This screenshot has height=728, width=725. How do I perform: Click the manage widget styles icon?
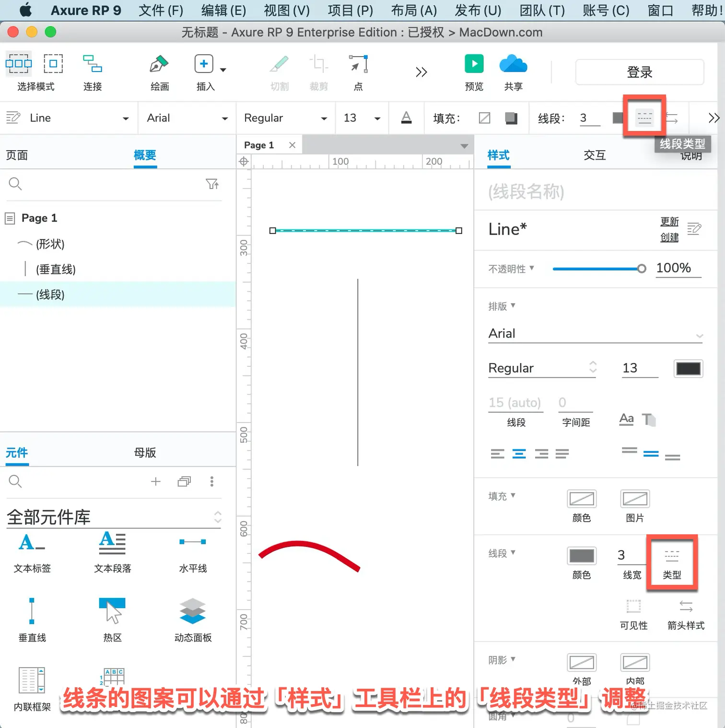694,229
